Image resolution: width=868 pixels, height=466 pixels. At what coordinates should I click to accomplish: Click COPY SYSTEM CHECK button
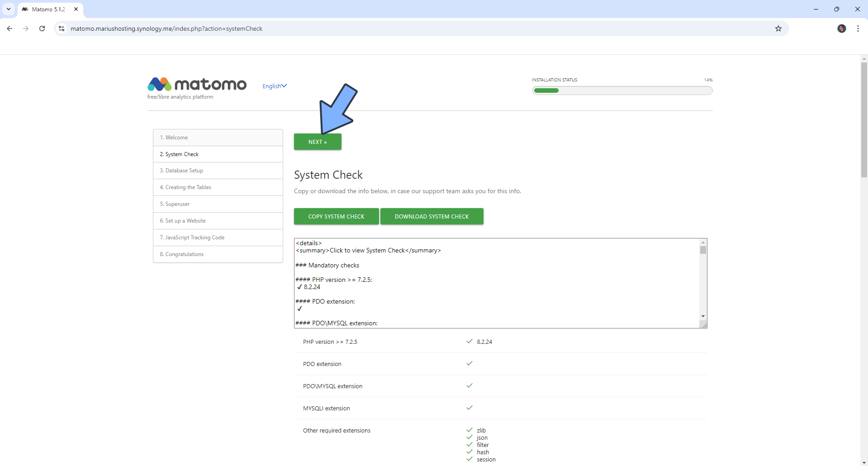click(x=336, y=216)
